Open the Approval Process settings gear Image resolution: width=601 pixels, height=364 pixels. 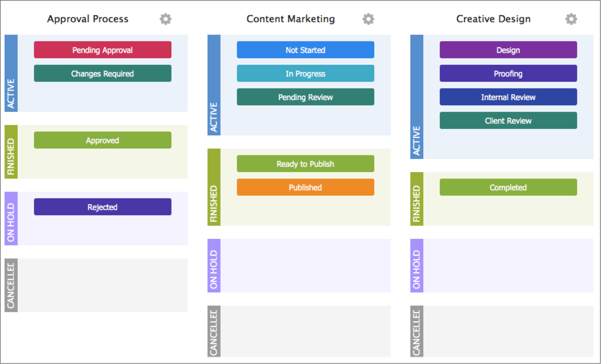coord(165,19)
